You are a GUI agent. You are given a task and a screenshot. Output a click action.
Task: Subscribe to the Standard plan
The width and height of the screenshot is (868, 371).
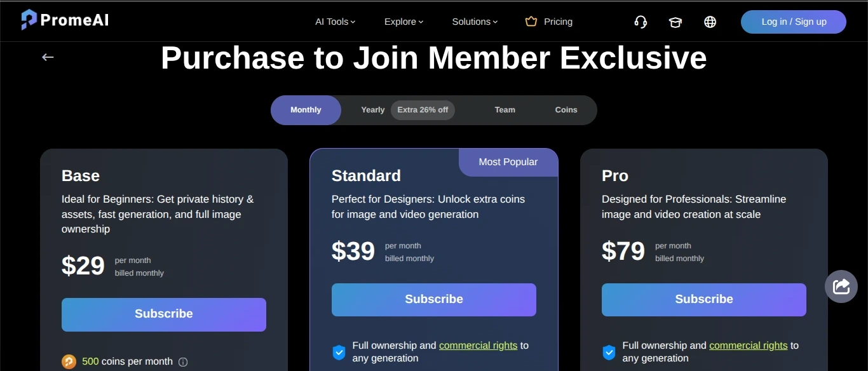433,299
